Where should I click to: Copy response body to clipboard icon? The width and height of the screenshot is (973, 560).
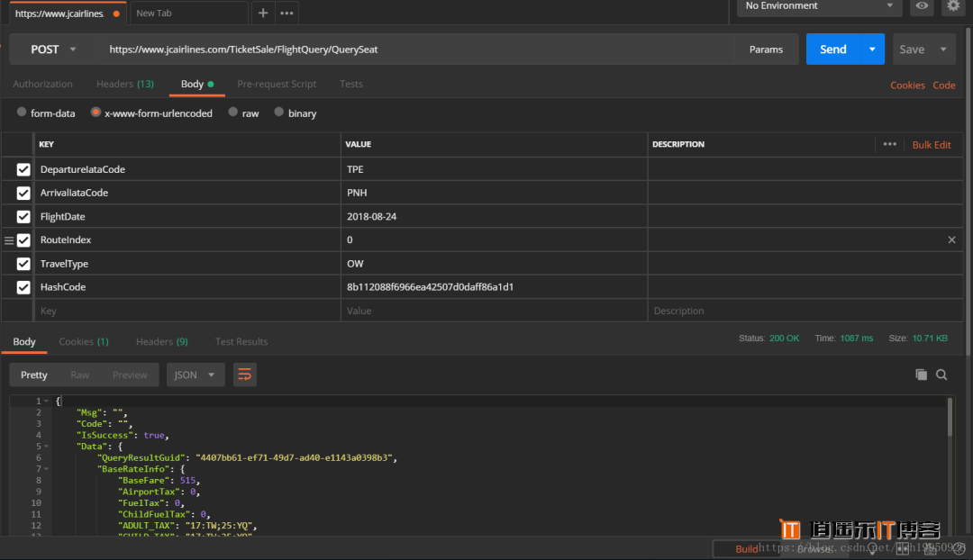pos(922,375)
